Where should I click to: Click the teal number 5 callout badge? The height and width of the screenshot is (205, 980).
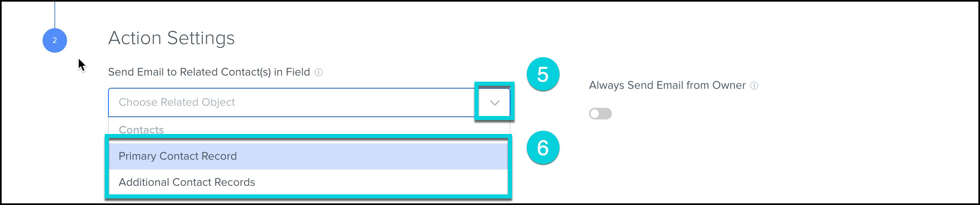(543, 74)
